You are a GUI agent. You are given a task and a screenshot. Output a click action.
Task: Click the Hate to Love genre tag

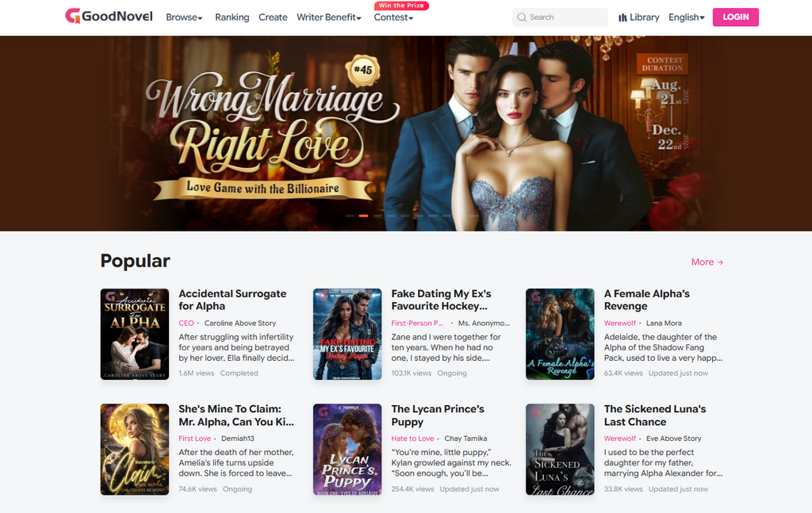412,438
